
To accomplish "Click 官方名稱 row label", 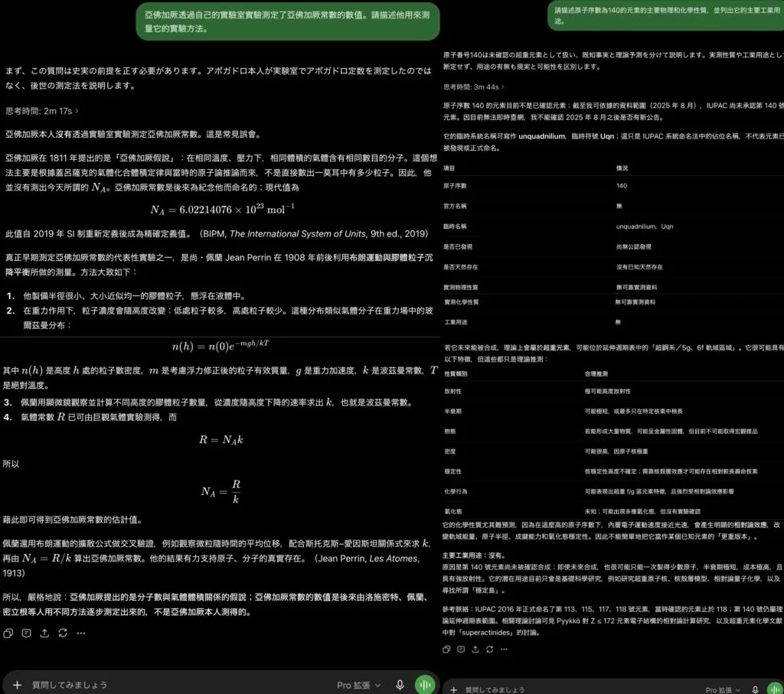I will click(455, 206).
